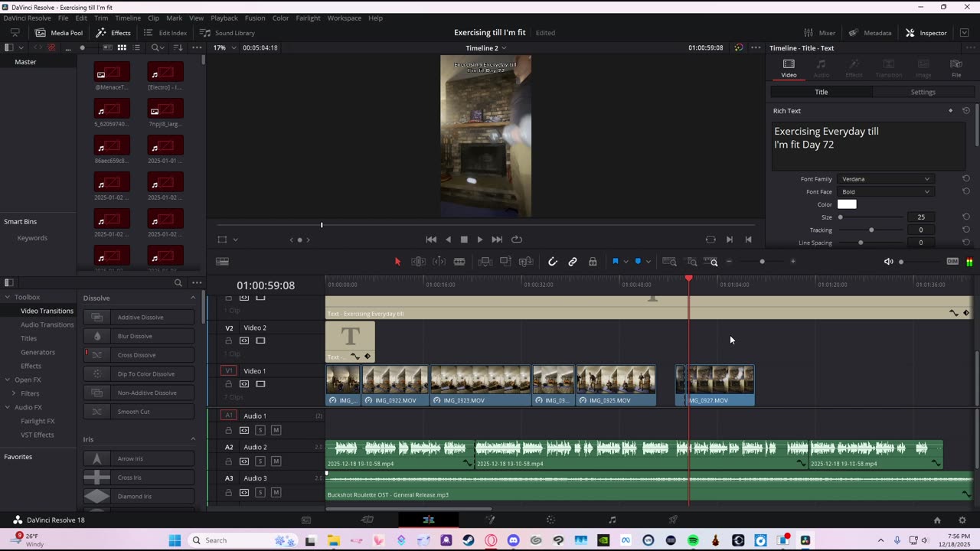Screen dimensions: 980x551
Task: Open the text Color swatch
Action: [x=847, y=204]
